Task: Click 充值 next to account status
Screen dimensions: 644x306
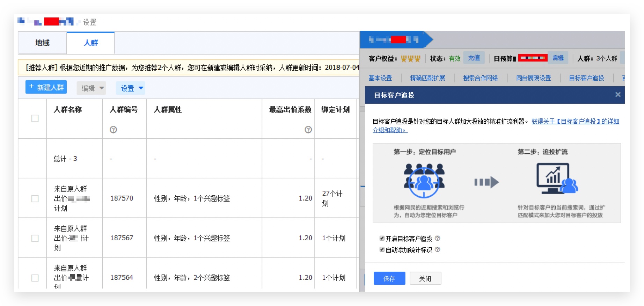Action: pos(474,58)
